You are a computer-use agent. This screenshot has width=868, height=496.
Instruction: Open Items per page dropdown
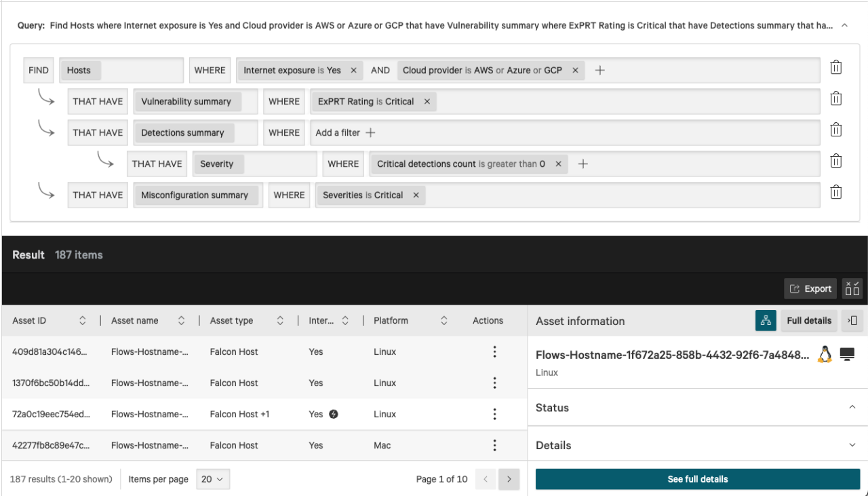pyautogui.click(x=213, y=479)
